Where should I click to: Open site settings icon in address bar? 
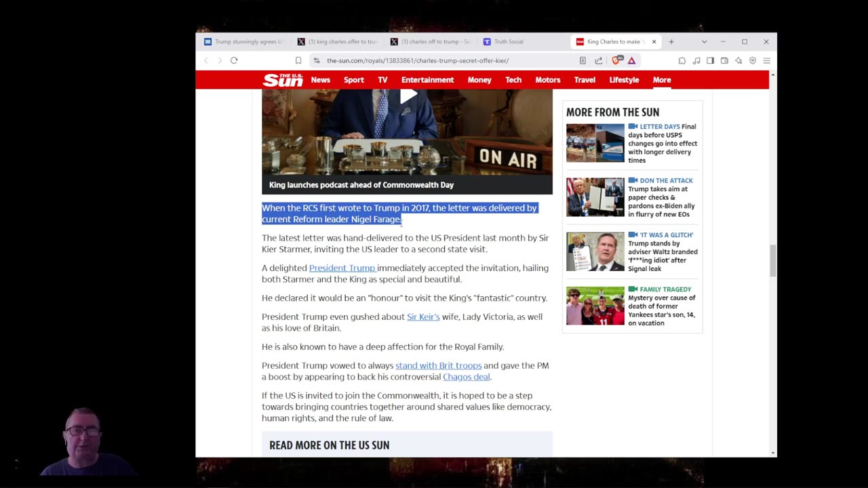pyautogui.click(x=317, y=60)
